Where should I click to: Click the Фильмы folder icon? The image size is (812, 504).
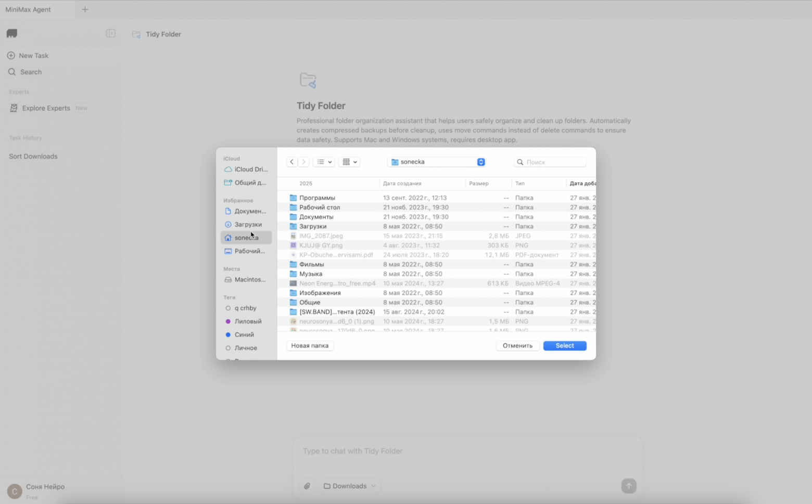click(293, 264)
